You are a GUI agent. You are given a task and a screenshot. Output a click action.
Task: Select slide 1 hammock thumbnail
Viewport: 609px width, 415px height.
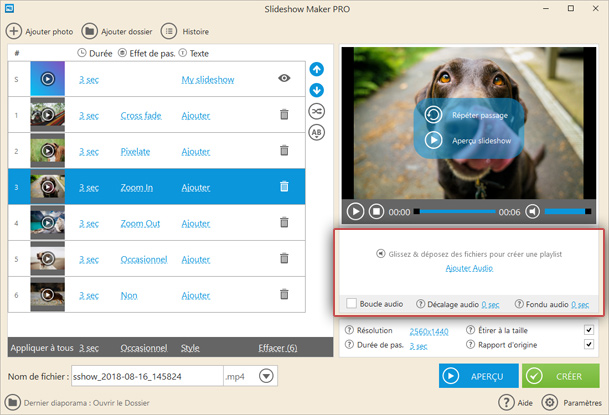[48, 115]
